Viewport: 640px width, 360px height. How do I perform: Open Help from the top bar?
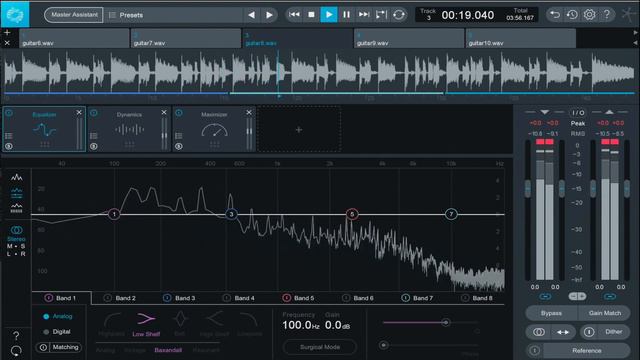pos(607,15)
